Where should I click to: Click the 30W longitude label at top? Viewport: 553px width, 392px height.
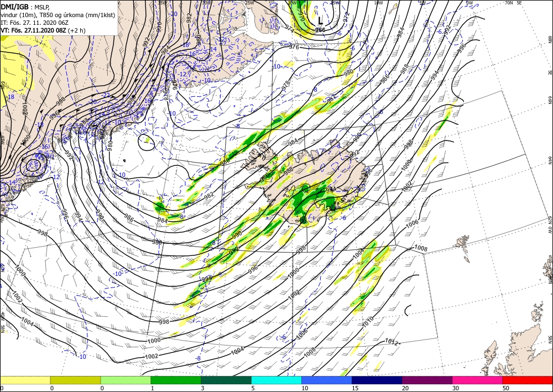(206, 3)
